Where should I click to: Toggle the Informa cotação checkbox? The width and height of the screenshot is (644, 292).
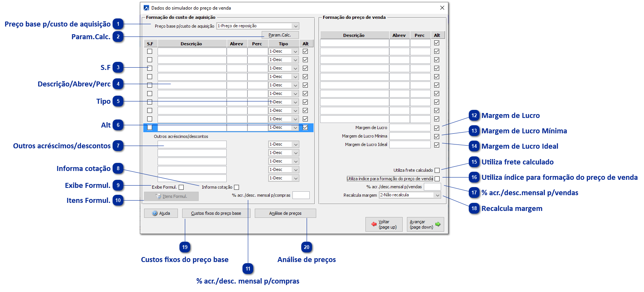[x=236, y=187]
